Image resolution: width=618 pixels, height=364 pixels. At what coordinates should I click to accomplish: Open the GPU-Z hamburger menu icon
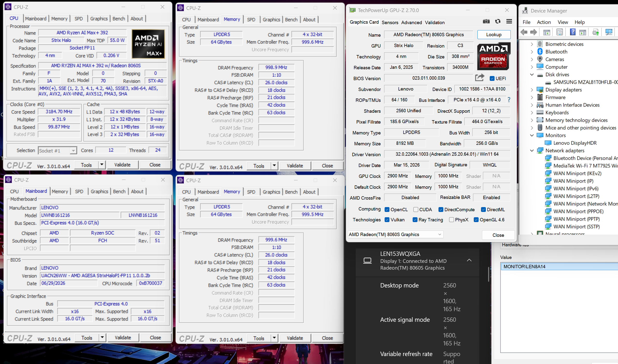[x=509, y=21]
